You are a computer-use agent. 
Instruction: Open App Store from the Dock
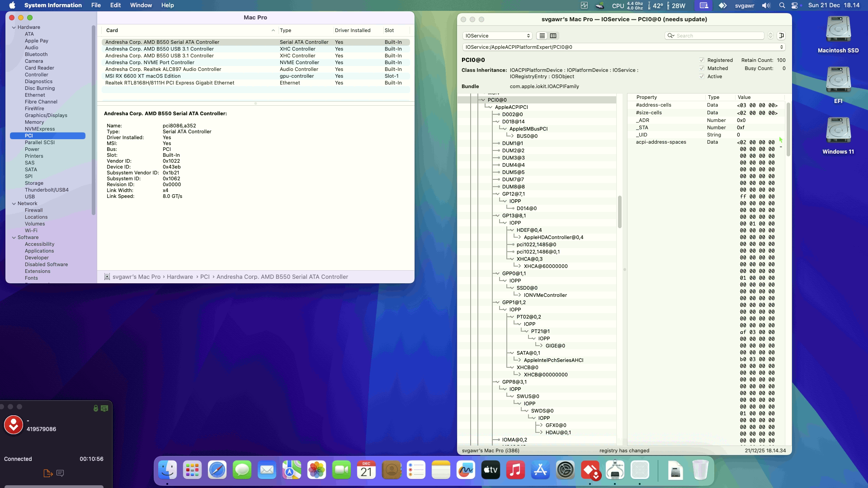click(x=540, y=470)
